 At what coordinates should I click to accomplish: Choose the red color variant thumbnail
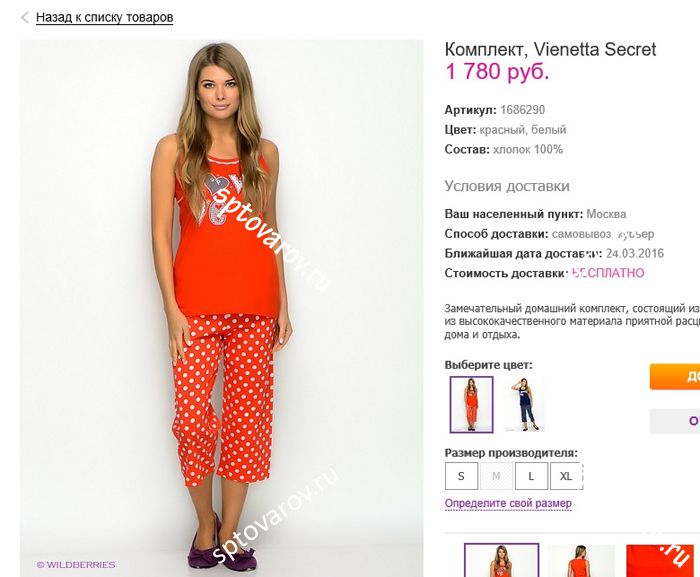tap(471, 405)
